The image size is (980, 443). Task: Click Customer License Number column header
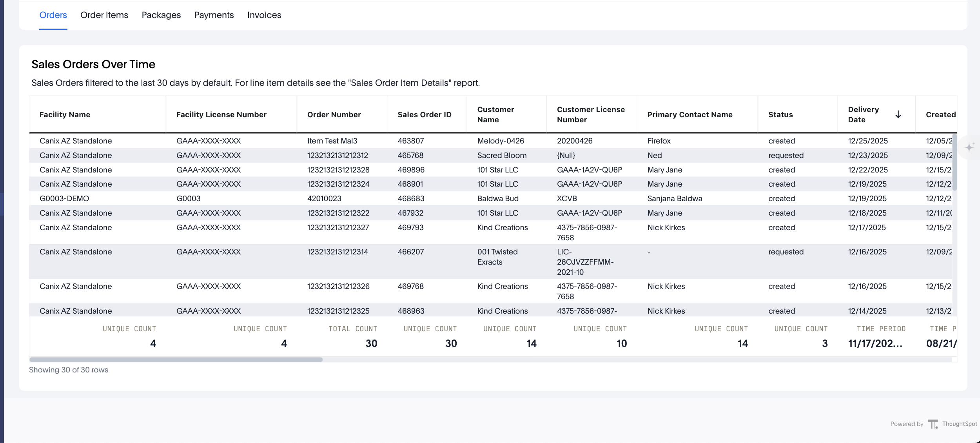point(590,114)
